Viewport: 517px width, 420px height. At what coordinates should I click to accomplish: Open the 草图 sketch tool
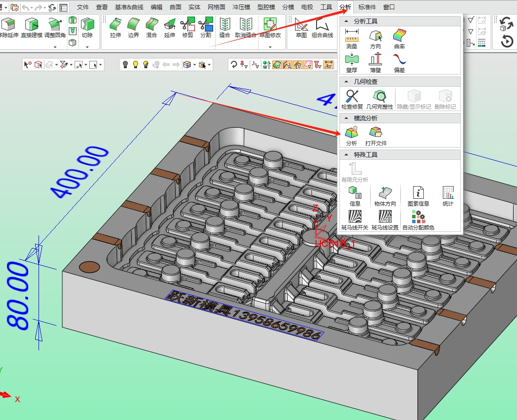pyautogui.click(x=301, y=28)
